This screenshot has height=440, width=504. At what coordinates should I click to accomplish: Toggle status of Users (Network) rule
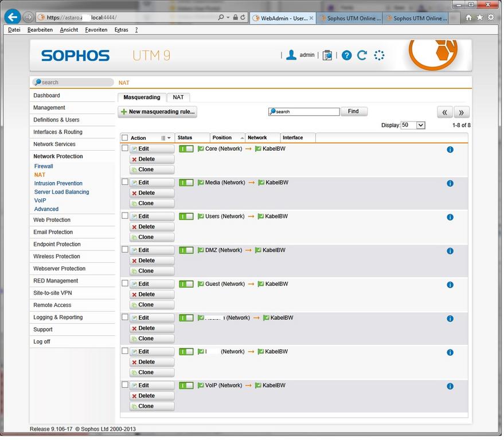(186, 217)
